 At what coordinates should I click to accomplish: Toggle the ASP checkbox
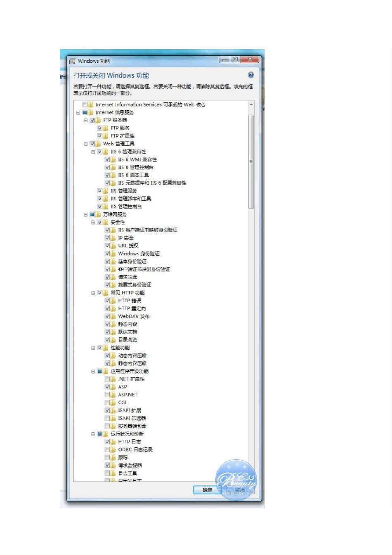tap(107, 387)
